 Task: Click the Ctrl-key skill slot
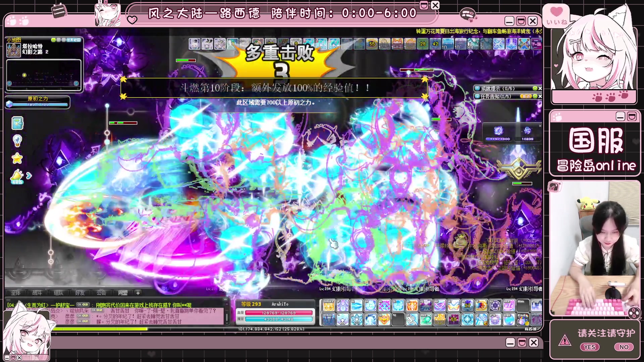[329, 319]
